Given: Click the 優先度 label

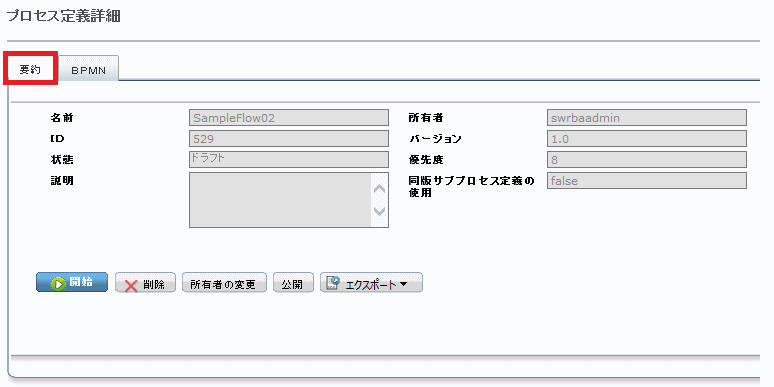Looking at the screenshot, I should pyautogui.click(x=426, y=160).
